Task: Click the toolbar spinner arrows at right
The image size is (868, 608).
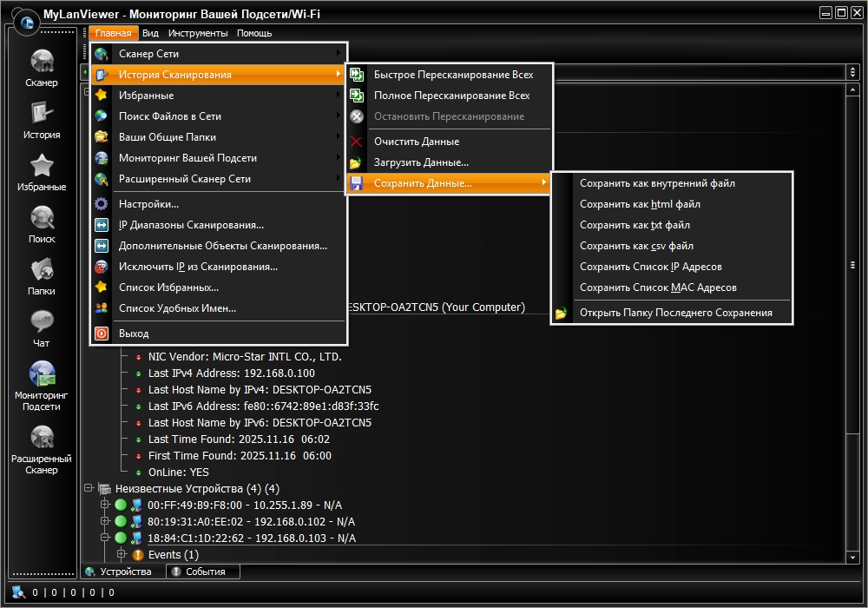Action: (852, 72)
